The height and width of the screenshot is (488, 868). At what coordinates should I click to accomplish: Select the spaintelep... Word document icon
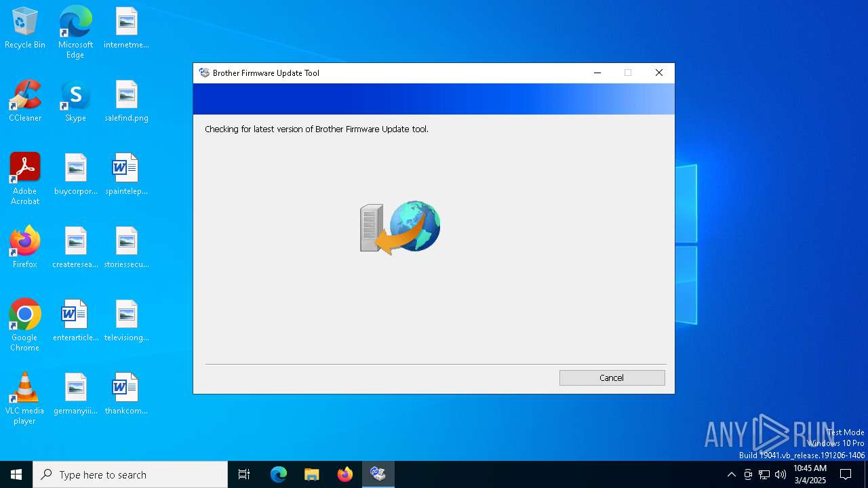click(126, 175)
